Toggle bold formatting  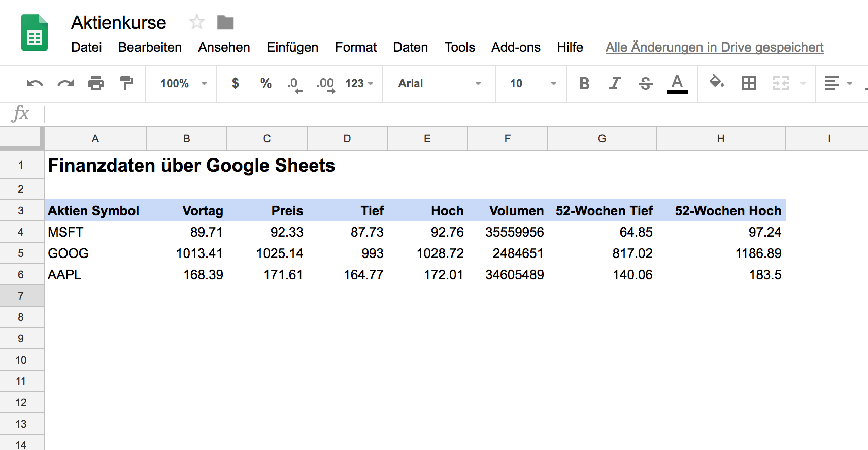[x=584, y=83]
